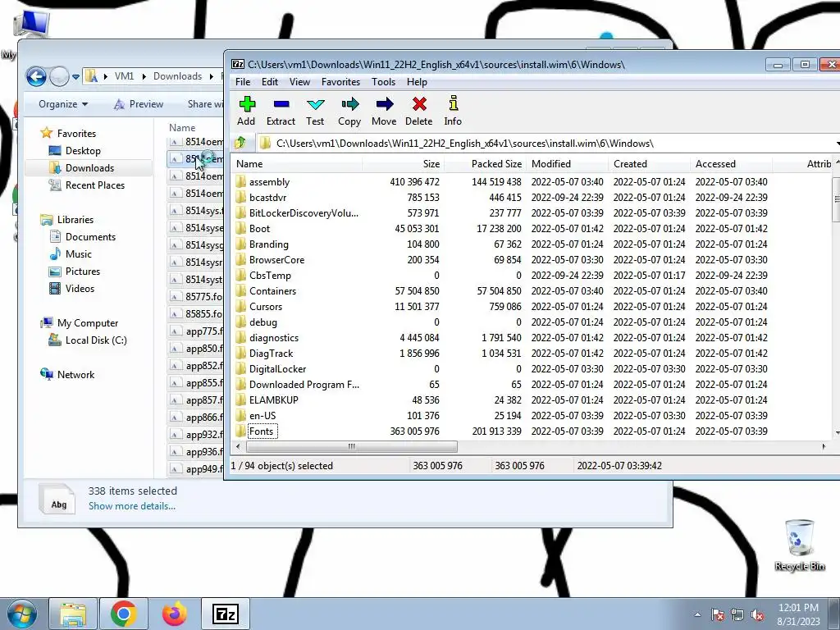
Task: Select Desktop in Explorer Favorites
Action: pyautogui.click(x=83, y=151)
